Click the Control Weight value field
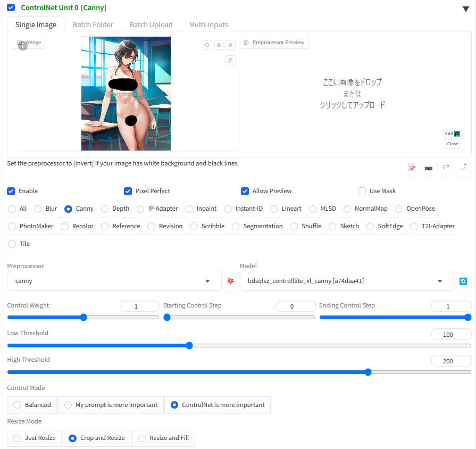The image size is (476, 449). click(139, 306)
